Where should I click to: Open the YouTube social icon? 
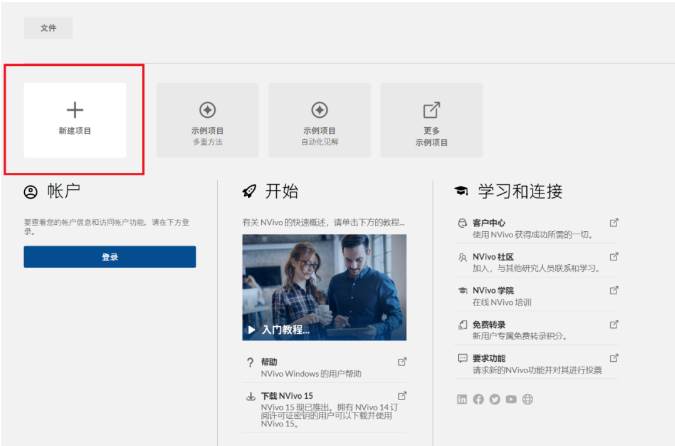point(511,400)
